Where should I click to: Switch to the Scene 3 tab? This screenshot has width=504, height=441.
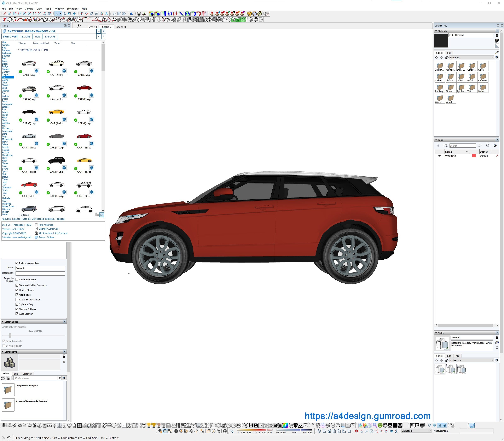(x=121, y=27)
